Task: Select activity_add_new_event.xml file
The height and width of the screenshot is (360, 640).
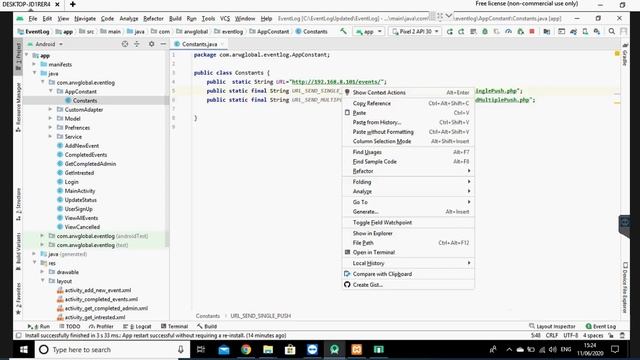Action: pos(94,290)
